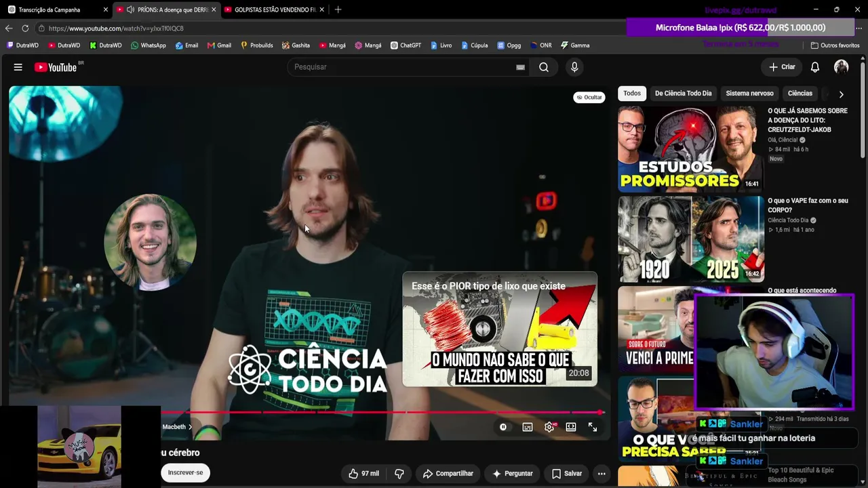Viewport: 868px width, 488px height.
Task: Switch player to theater mode
Action: point(571,427)
